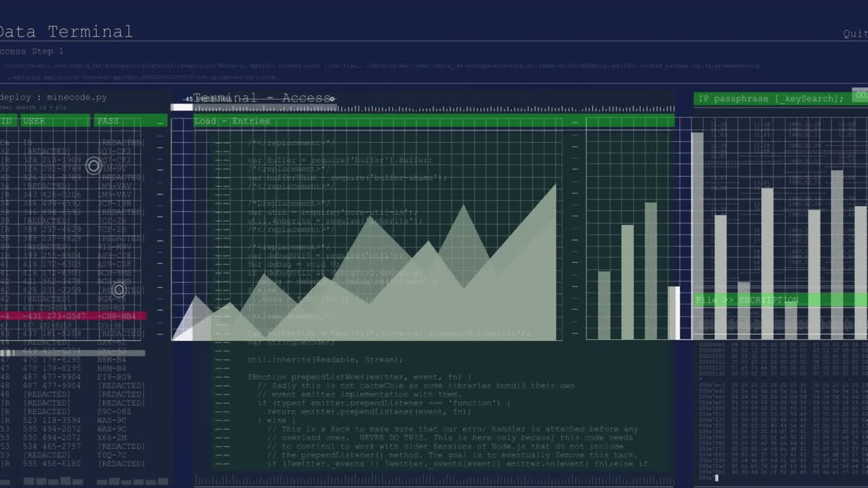Click the small T icon beside the -45 signal reading
The height and width of the screenshot is (488, 868).
click(x=195, y=99)
